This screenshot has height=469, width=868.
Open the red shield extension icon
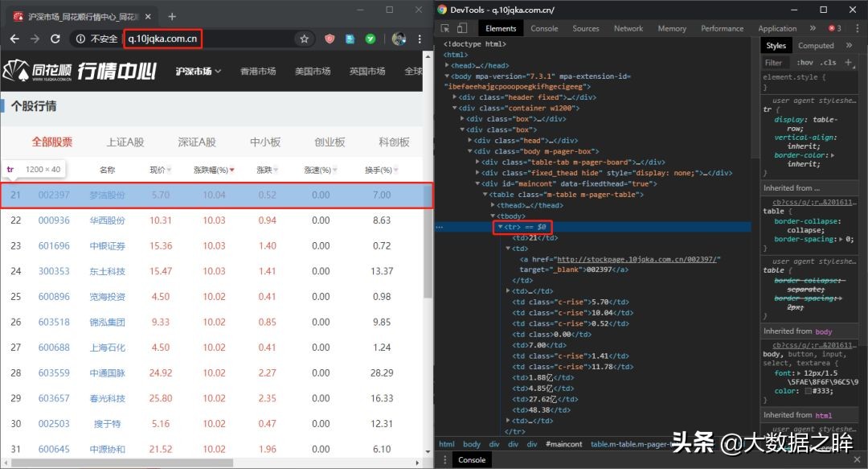330,39
